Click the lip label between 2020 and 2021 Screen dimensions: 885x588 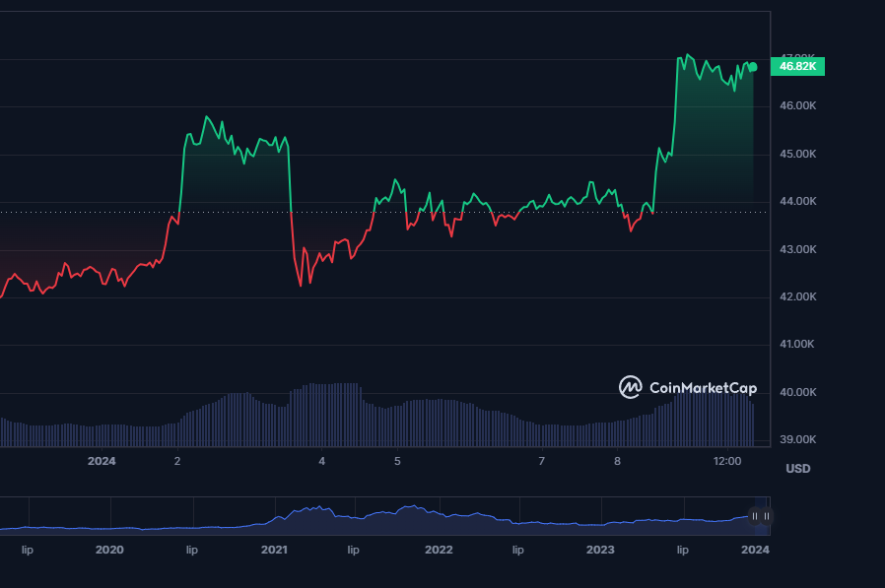[192, 550]
